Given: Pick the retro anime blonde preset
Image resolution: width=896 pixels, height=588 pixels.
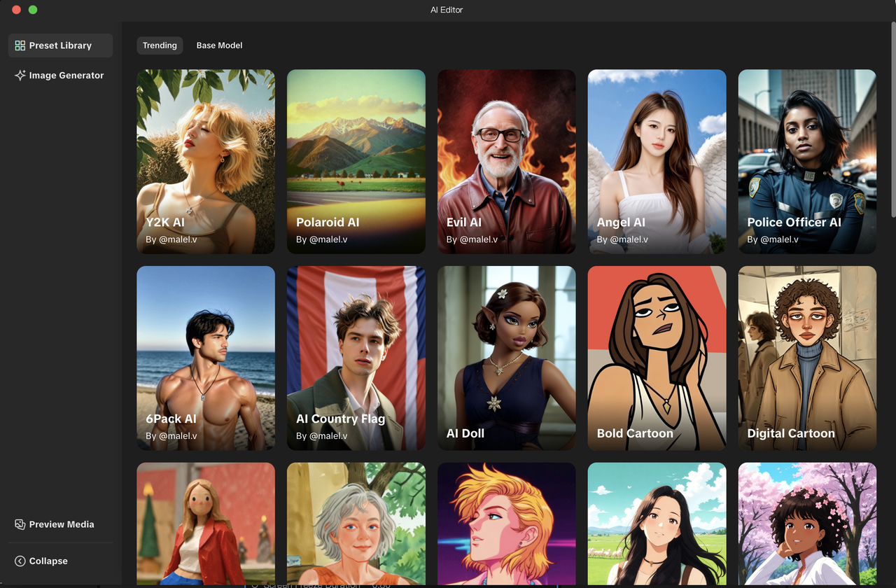Looking at the screenshot, I should click(x=507, y=524).
